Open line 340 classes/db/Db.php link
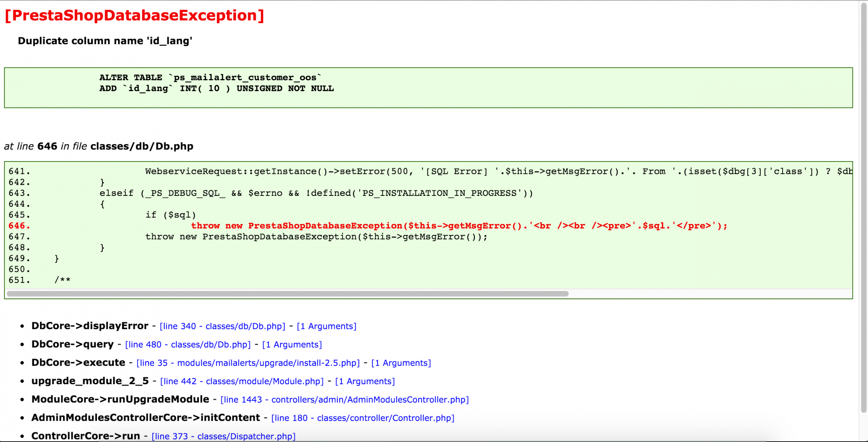This screenshot has height=442, width=868. tap(222, 326)
